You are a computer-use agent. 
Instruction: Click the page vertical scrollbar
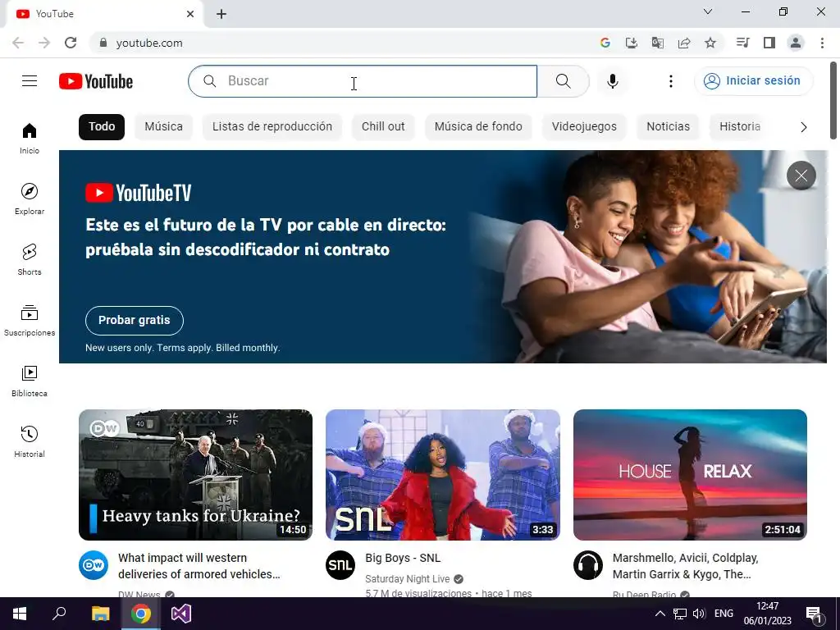pos(833,101)
